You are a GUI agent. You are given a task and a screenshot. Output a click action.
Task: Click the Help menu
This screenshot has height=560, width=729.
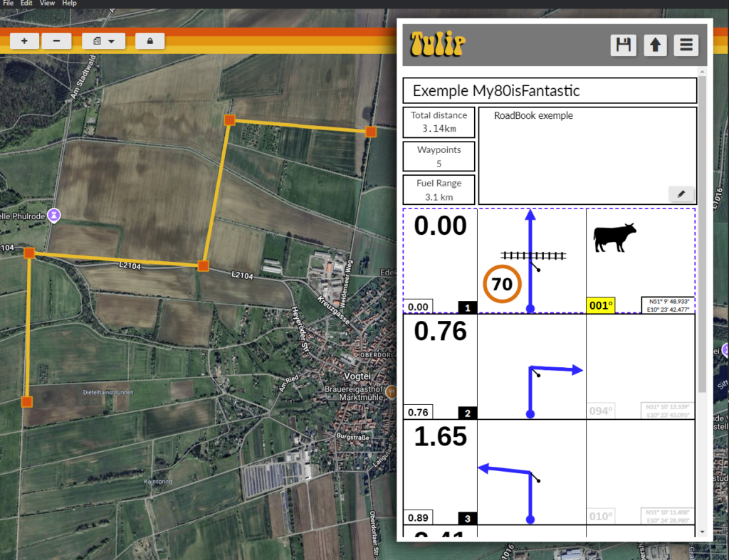tap(69, 4)
